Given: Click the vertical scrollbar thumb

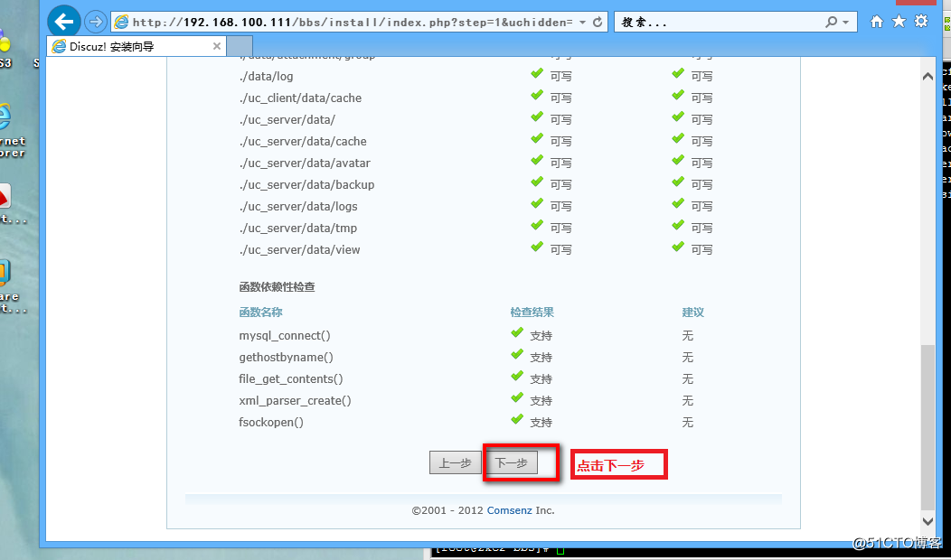Looking at the screenshot, I should [x=927, y=427].
